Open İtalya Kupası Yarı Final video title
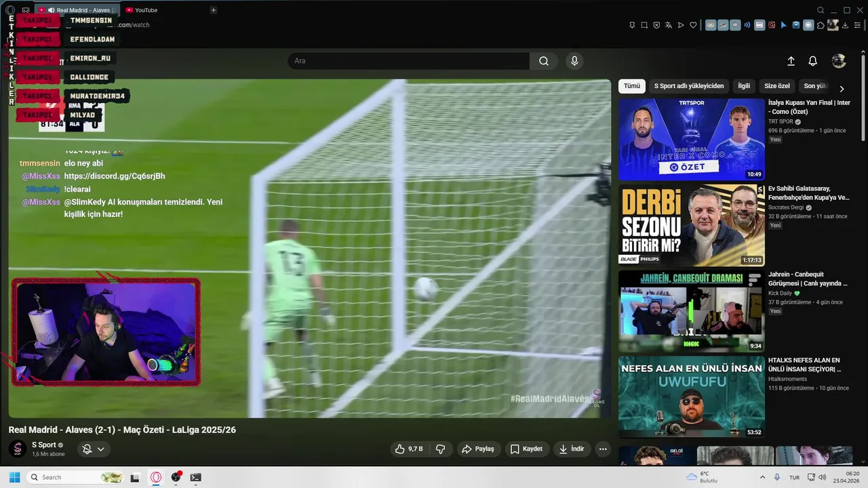 (809, 107)
